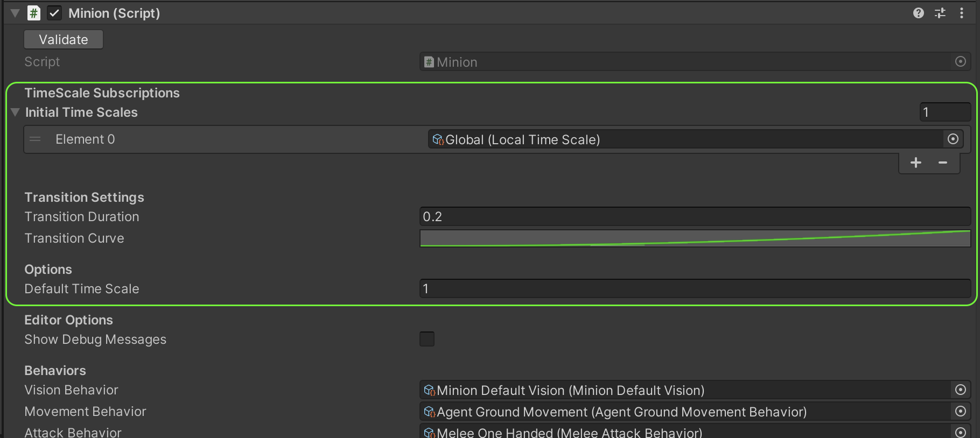Click the object picker for Vision Behavior
The height and width of the screenshot is (438, 980).
pos(960,390)
